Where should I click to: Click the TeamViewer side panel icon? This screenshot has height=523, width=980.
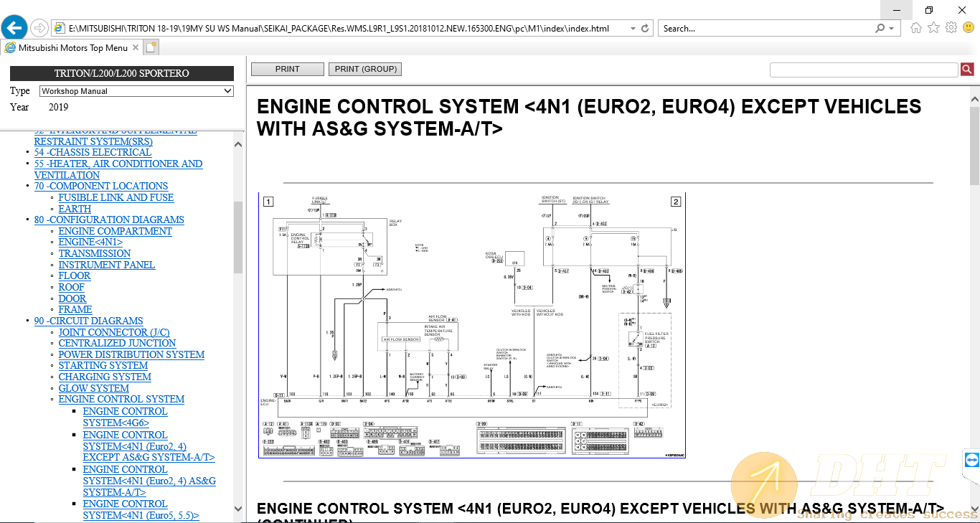(x=971, y=460)
